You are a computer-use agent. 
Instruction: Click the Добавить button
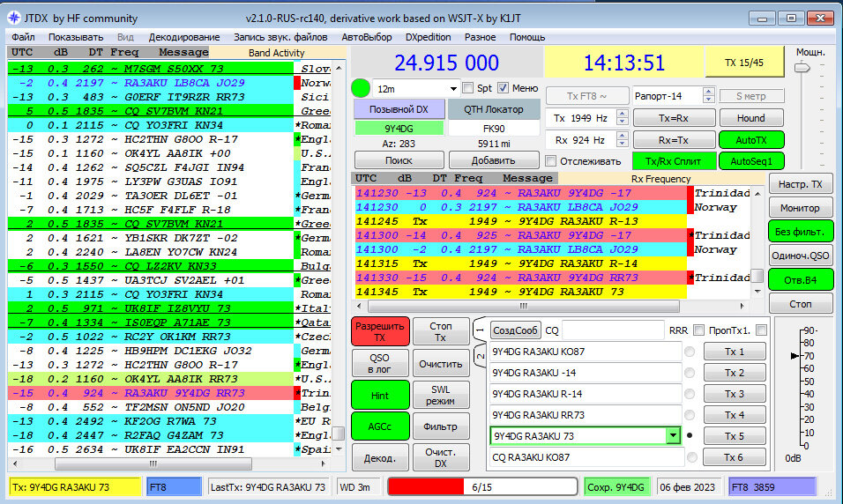pos(493,160)
